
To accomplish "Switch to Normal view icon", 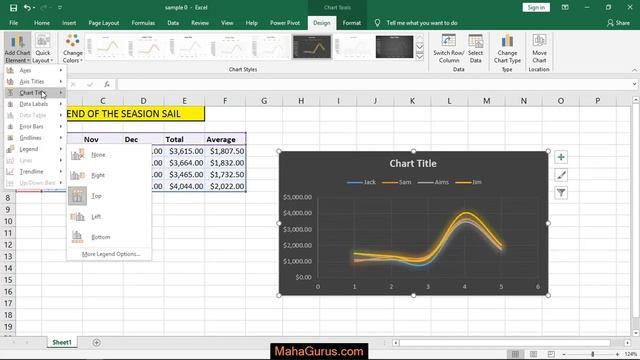I will (516, 354).
